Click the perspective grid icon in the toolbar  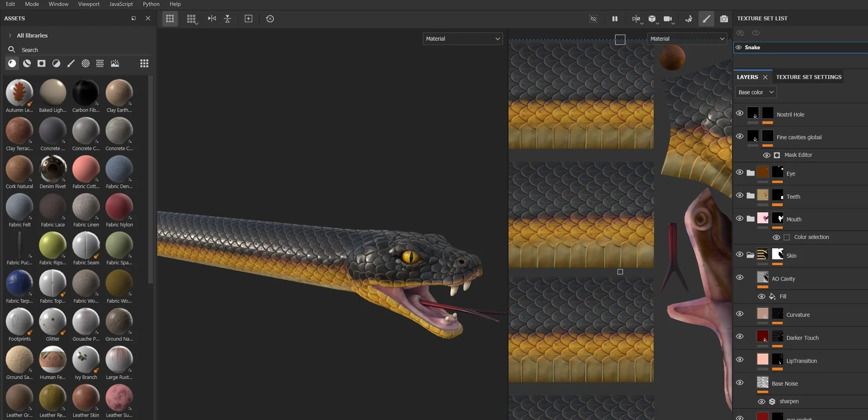(170, 19)
